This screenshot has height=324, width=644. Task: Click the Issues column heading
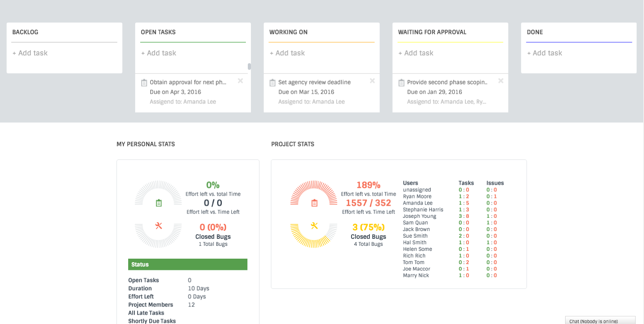click(495, 183)
